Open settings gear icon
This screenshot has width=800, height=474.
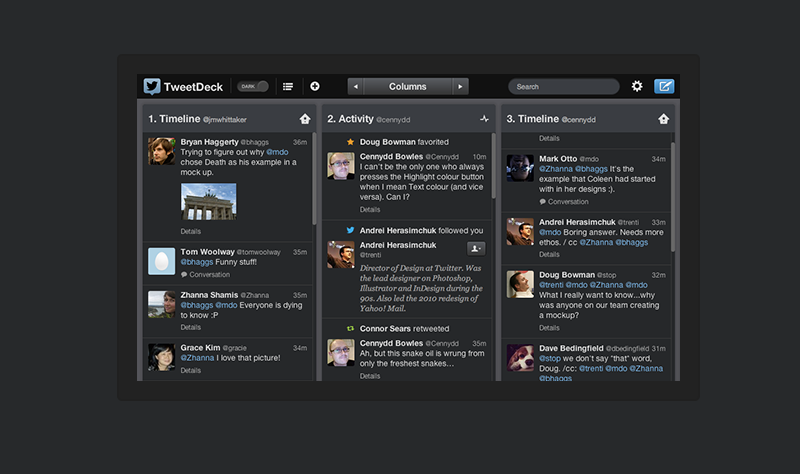pyautogui.click(x=637, y=86)
